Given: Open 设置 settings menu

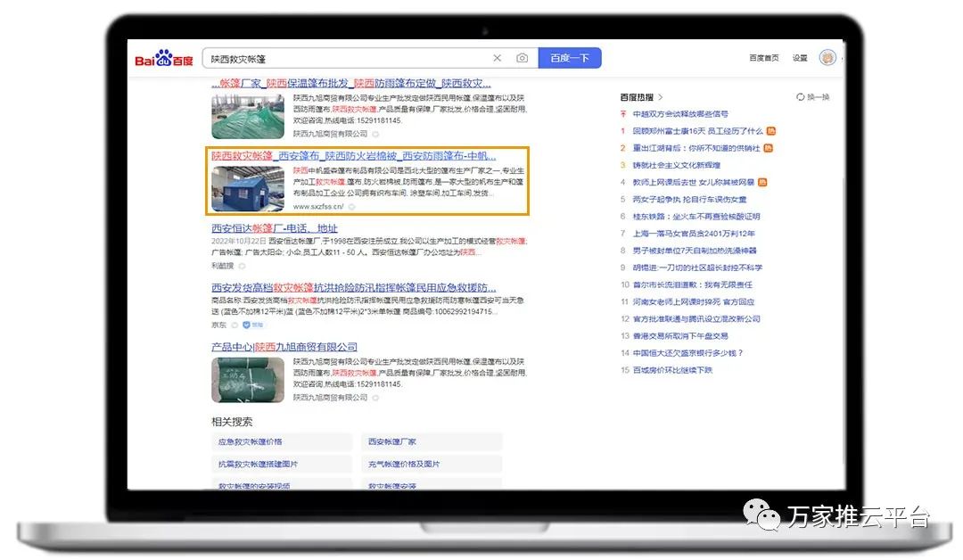Looking at the screenshot, I should click(800, 58).
